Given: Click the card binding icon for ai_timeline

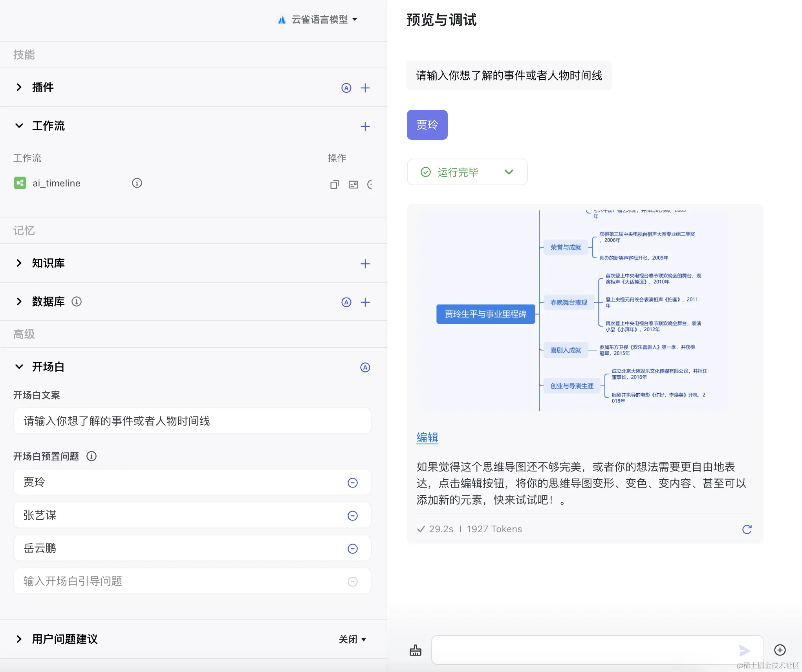Looking at the screenshot, I should (x=353, y=184).
